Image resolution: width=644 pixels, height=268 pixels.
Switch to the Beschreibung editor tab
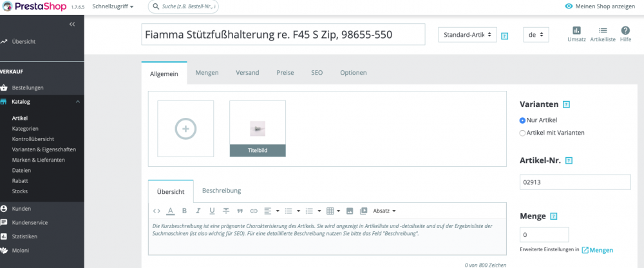pyautogui.click(x=222, y=191)
